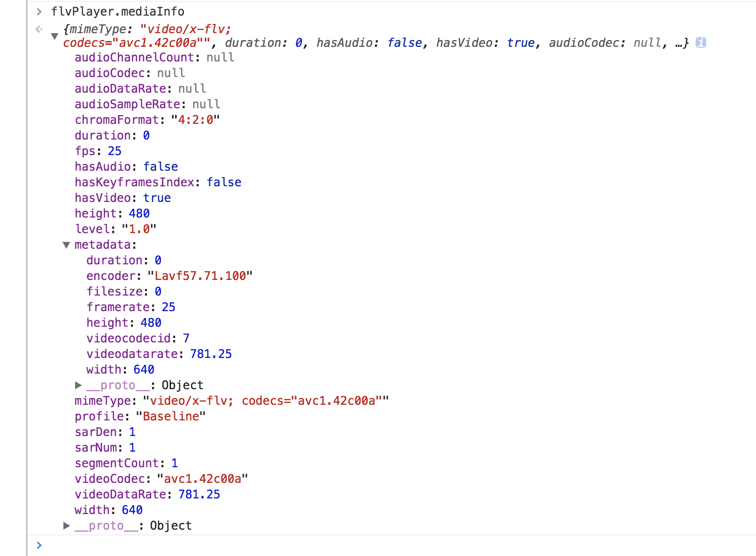The height and width of the screenshot is (556, 756).
Task: Click the blue console prompt chevron at bottom
Action: (x=39, y=545)
